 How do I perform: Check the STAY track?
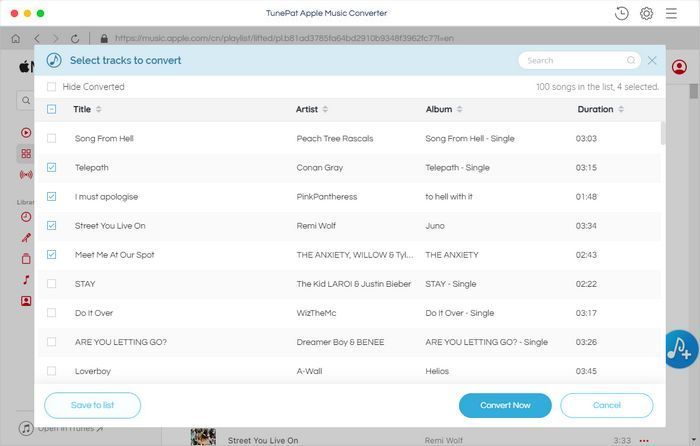pos(51,283)
